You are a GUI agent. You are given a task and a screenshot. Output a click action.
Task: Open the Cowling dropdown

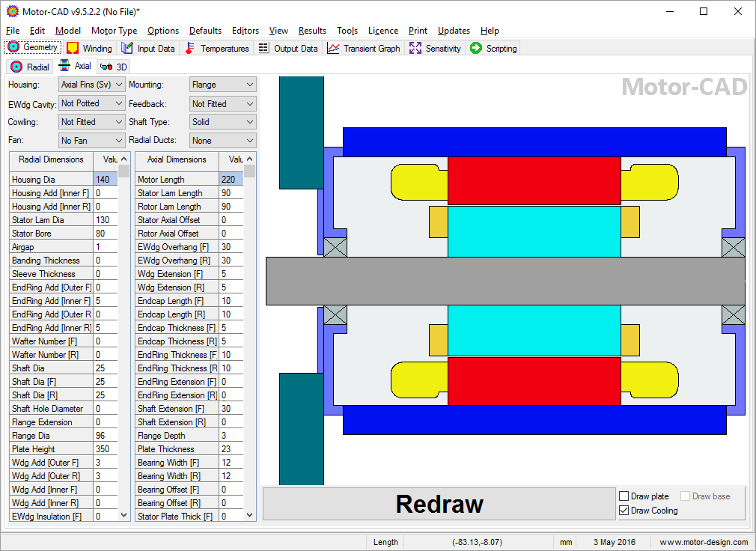[x=91, y=122]
